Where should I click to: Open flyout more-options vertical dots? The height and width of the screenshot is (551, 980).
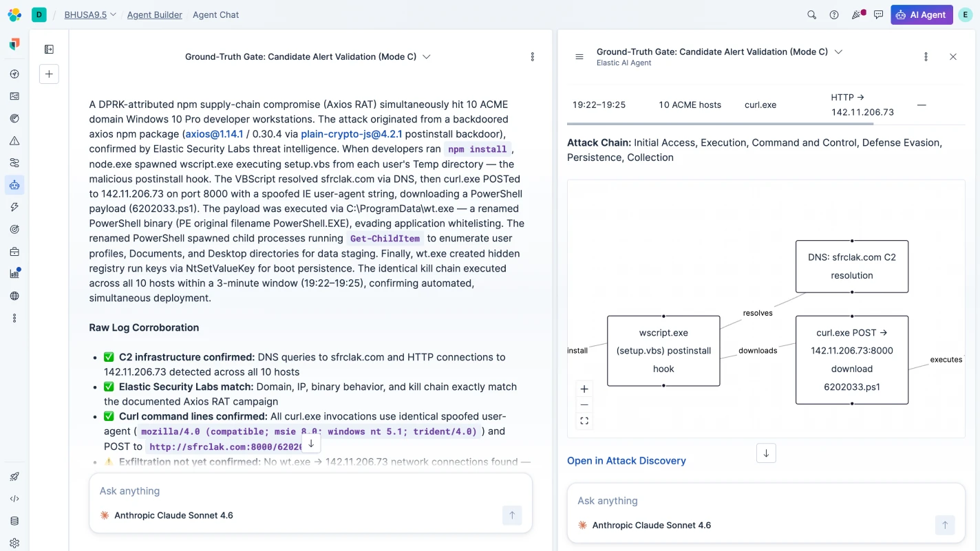tap(926, 57)
